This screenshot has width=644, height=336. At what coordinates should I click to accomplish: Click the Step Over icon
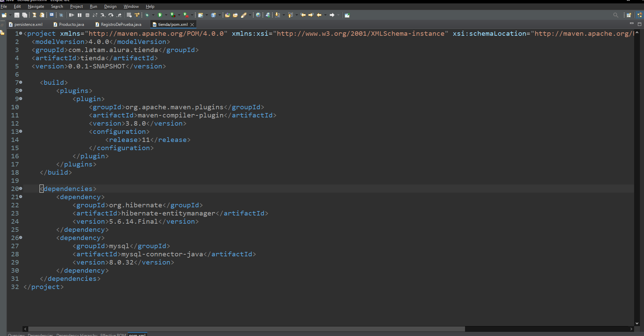coord(111,15)
